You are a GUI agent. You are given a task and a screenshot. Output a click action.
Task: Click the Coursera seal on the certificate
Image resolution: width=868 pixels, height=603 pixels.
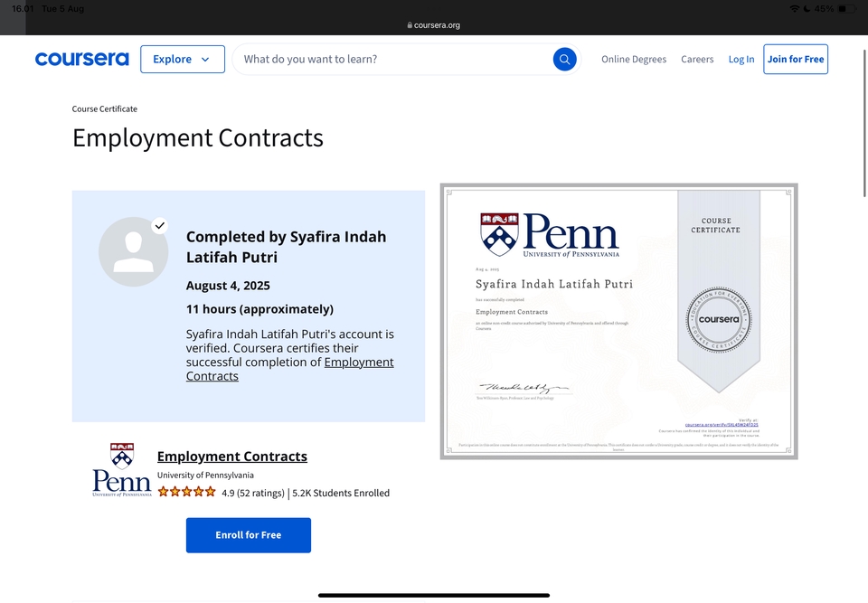(x=718, y=319)
